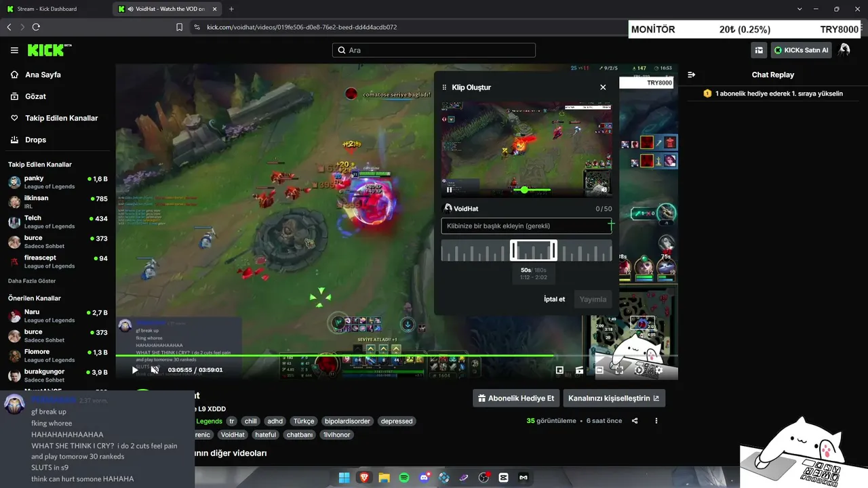
Task: Switch to VoidHat VOD browser tab
Action: pos(166,9)
